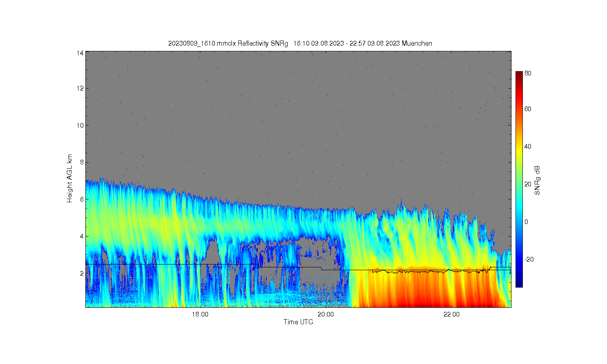Click the 8 km height tick label

pyautogui.click(x=82, y=162)
